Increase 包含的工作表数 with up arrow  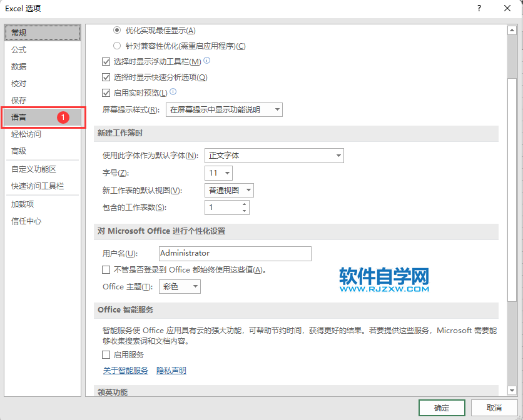(x=244, y=204)
